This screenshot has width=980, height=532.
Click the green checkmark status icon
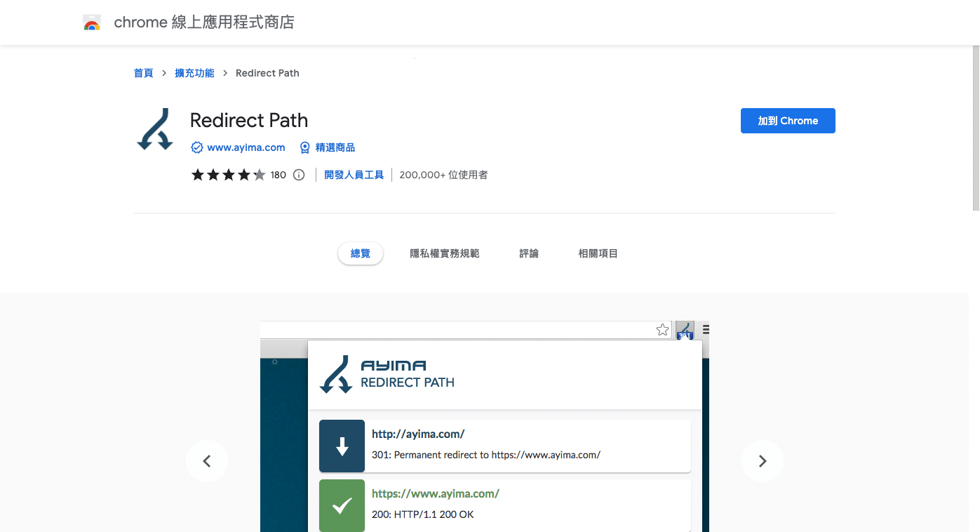click(342, 505)
